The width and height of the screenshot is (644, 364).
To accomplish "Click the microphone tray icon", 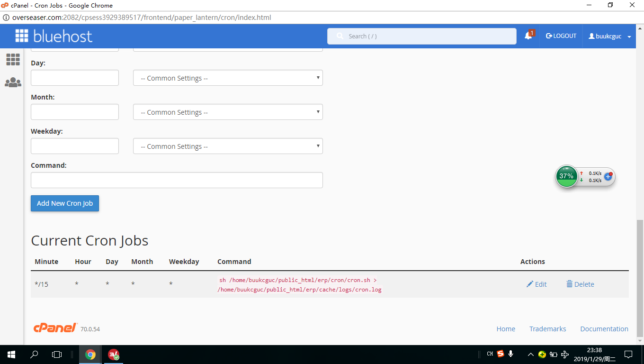I will coord(511,354).
